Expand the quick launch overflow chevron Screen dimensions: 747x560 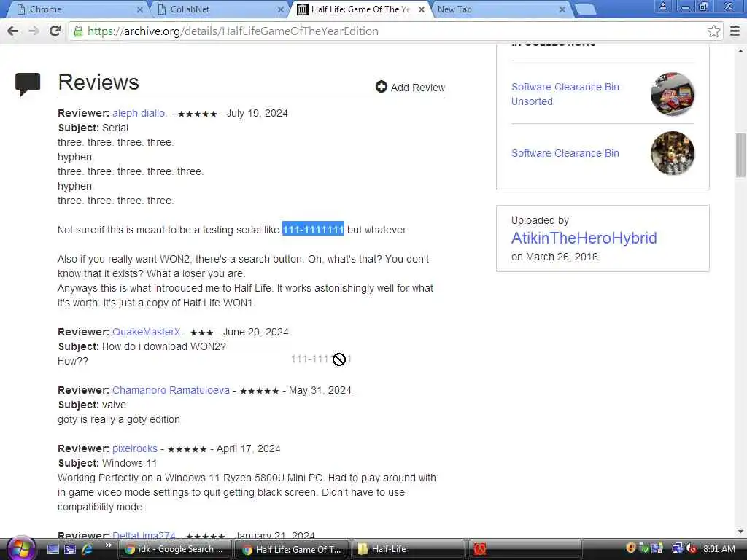click(x=108, y=545)
